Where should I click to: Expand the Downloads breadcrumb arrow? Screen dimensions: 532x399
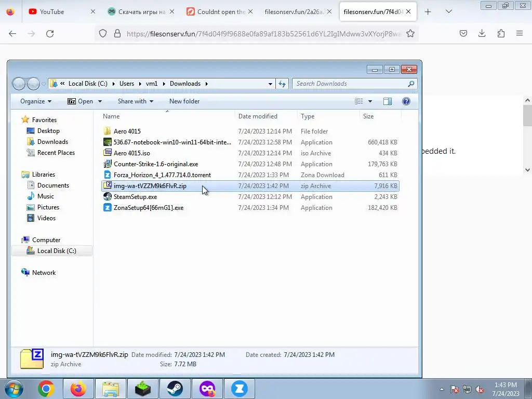click(x=206, y=84)
